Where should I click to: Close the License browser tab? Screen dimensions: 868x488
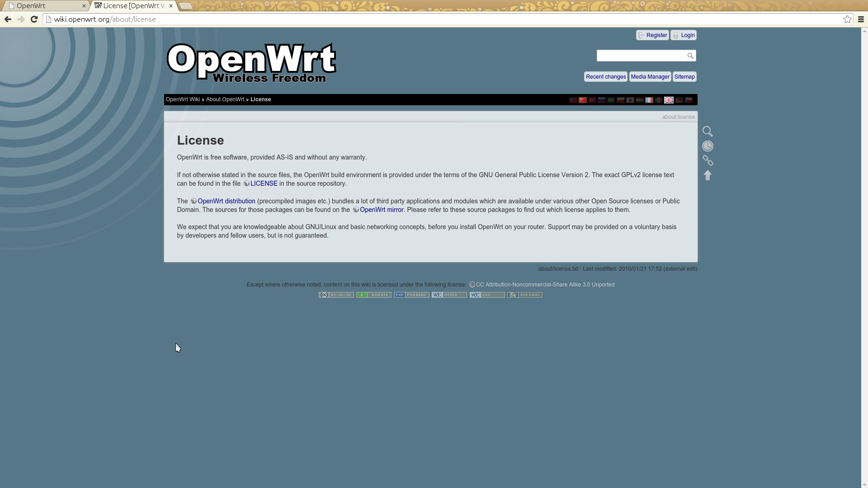pos(171,6)
